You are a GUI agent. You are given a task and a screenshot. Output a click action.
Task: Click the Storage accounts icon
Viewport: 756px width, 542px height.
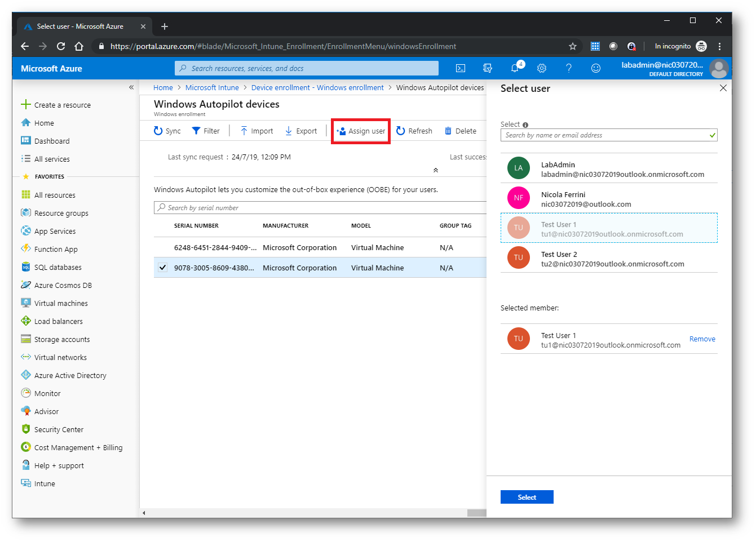coord(26,339)
